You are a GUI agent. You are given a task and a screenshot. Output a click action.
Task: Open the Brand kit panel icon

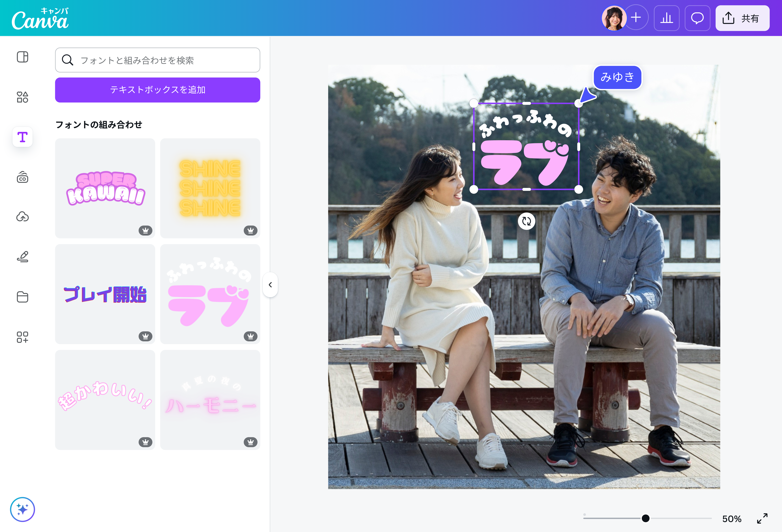coord(23,177)
